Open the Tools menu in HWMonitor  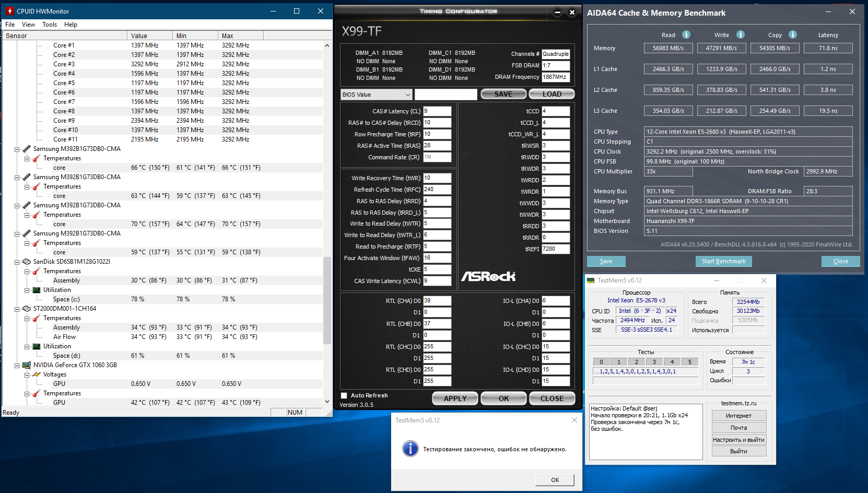(50, 25)
